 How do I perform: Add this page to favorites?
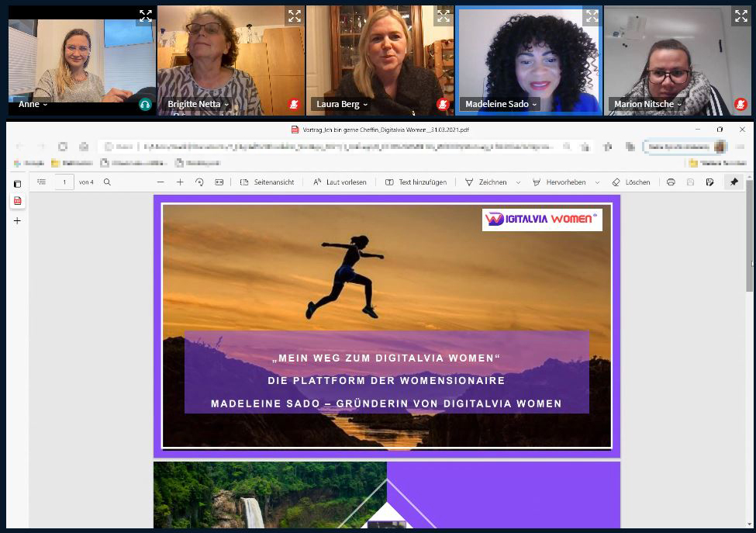click(585, 147)
